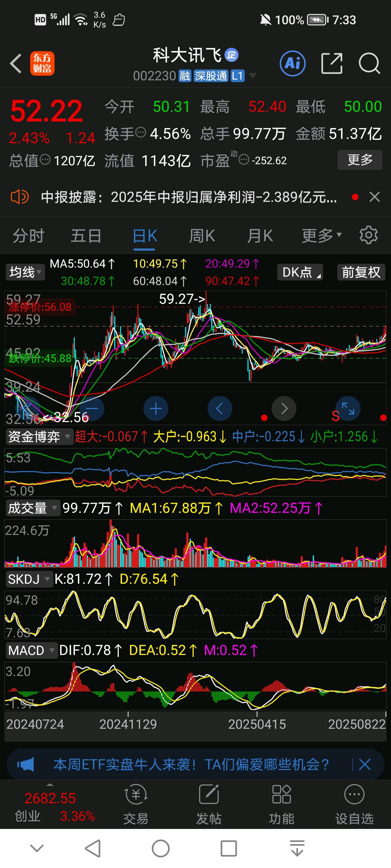Open the search magnifier icon
The width and height of the screenshot is (391, 868).
coord(369,63)
